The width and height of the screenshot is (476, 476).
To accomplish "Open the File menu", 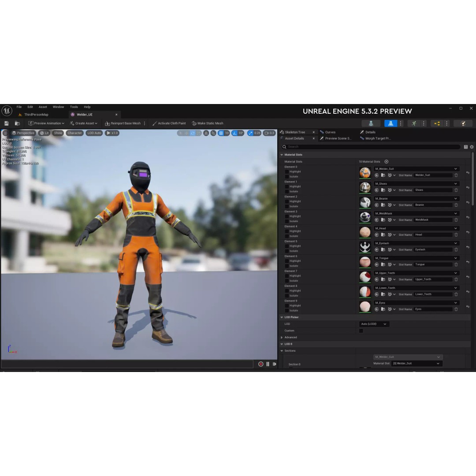I will tap(19, 107).
